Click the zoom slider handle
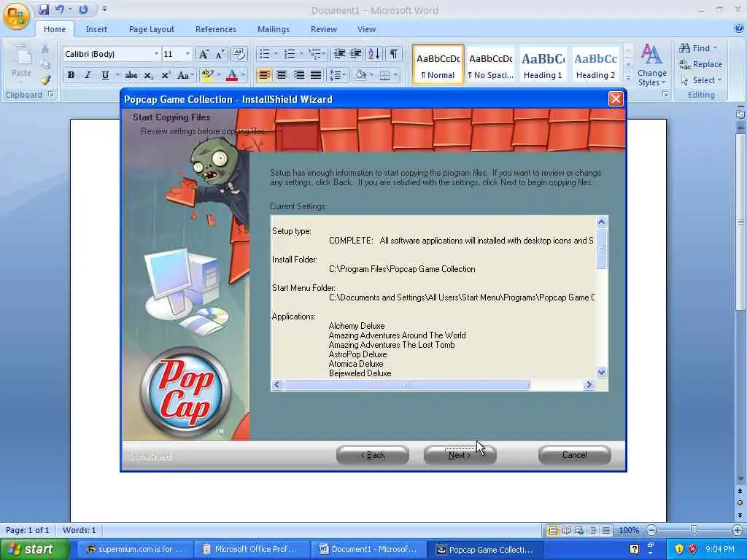The image size is (747, 560). pyautogui.click(x=694, y=530)
